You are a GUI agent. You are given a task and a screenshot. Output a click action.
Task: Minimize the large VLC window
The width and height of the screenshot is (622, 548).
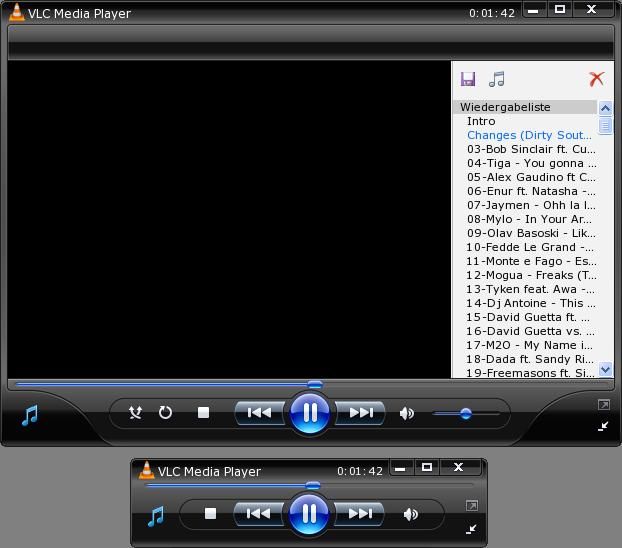pyautogui.click(x=534, y=10)
